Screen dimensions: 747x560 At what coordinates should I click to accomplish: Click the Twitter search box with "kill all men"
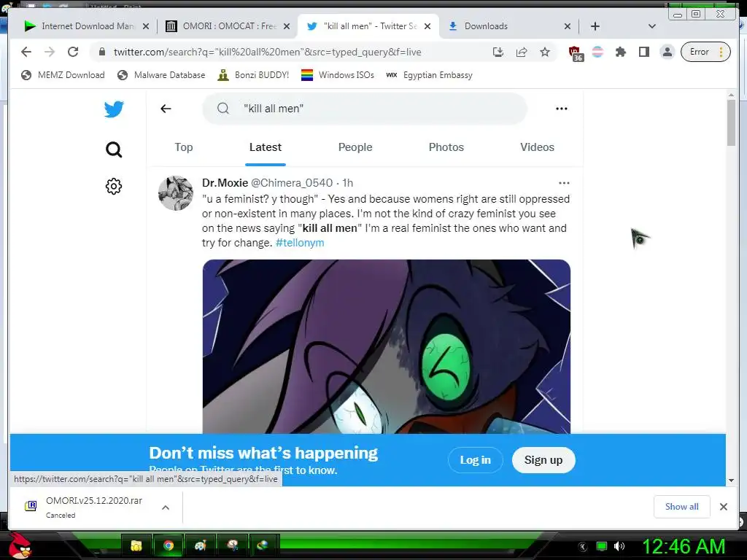[x=365, y=109]
